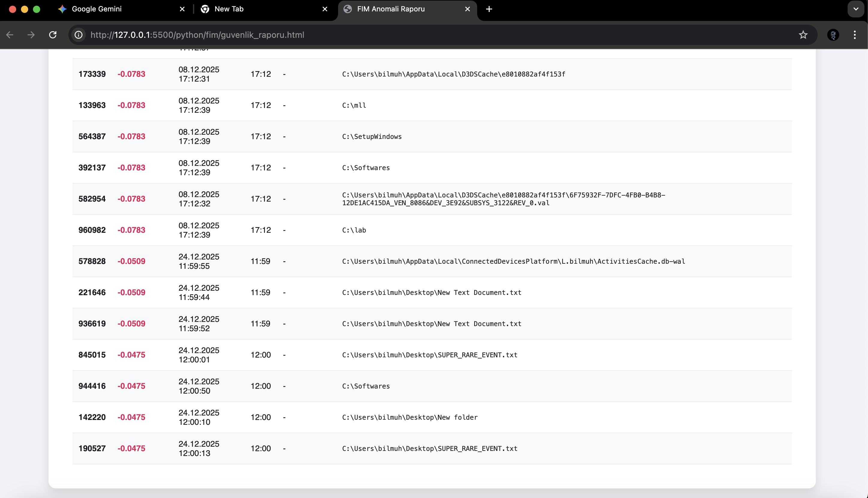The width and height of the screenshot is (868, 498).
Task: Open a new tab with plus button
Action: (x=489, y=9)
